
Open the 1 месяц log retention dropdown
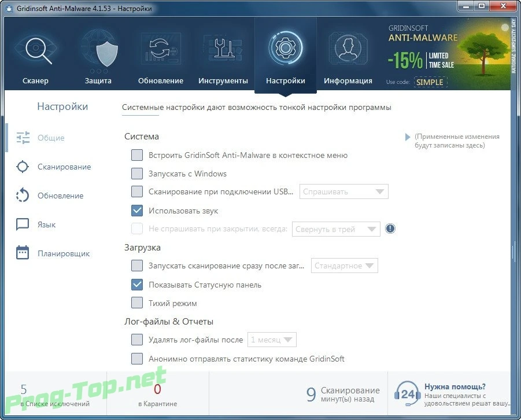click(272, 340)
